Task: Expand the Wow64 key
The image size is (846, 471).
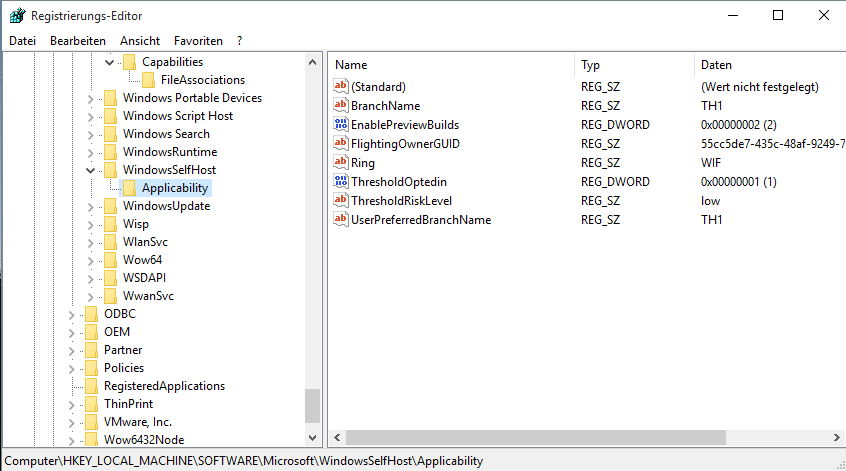Action: (x=91, y=261)
